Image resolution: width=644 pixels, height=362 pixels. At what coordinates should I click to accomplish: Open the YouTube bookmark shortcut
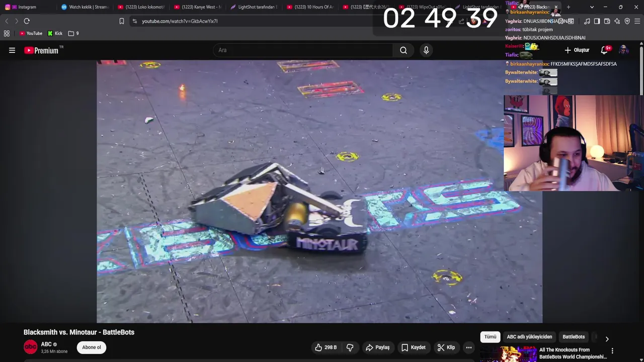pyautogui.click(x=31, y=33)
